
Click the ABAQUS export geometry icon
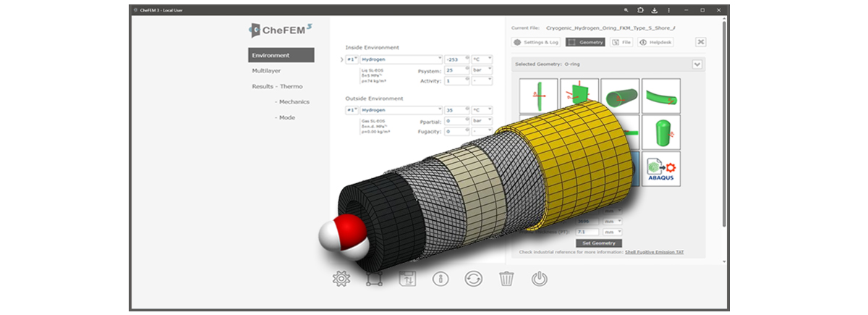661,169
